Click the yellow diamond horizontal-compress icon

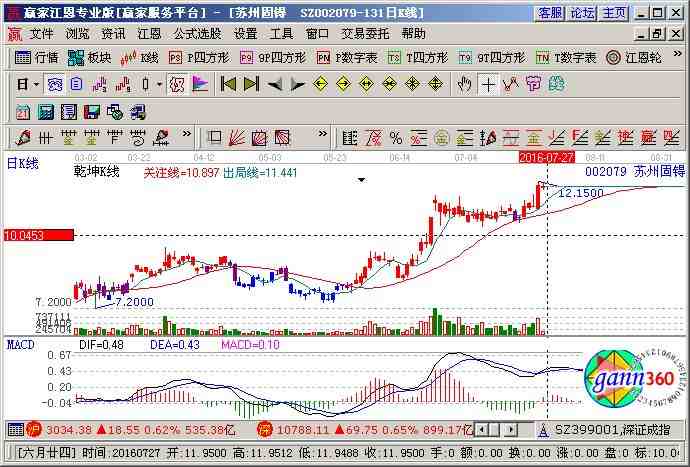(389, 84)
